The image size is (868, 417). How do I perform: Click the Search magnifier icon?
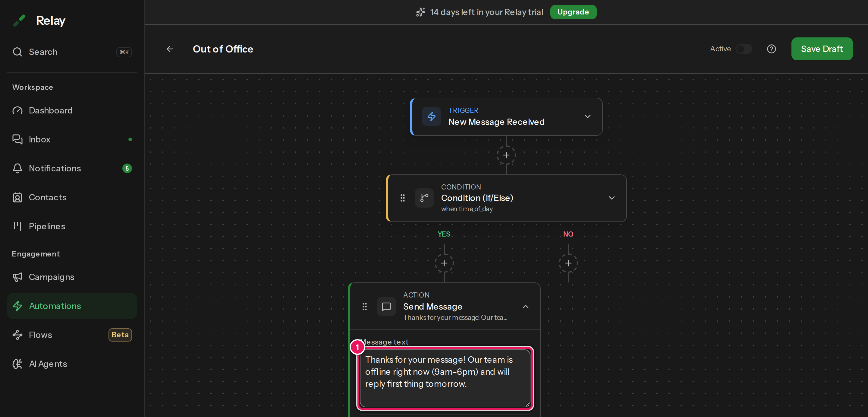17,52
